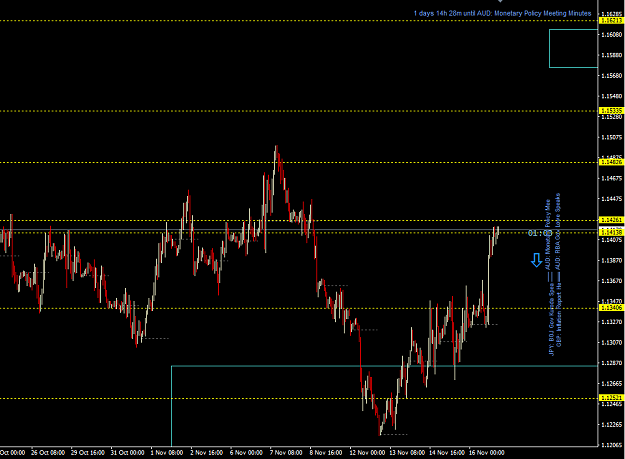Click the 1.15075 price scale value

coord(612,137)
